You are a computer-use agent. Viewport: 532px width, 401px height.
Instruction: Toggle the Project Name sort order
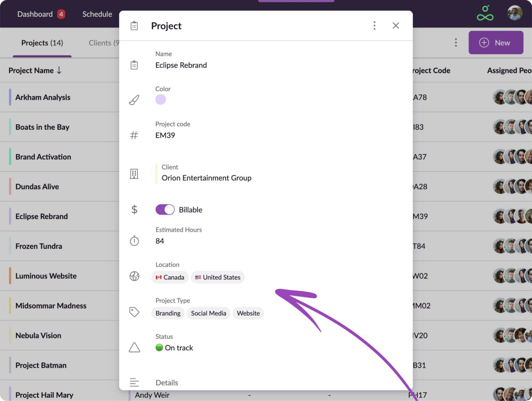pos(59,70)
